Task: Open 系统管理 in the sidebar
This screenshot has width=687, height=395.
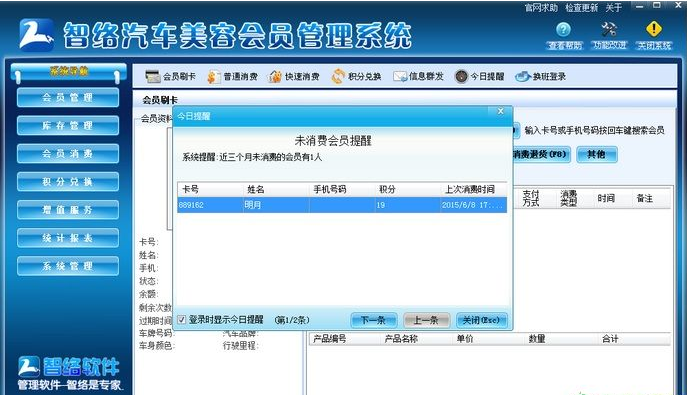Action: [68, 266]
